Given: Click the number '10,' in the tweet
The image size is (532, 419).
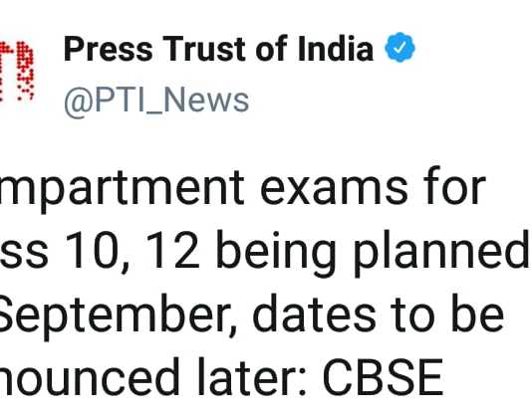Looking at the screenshot, I should pos(97,253).
